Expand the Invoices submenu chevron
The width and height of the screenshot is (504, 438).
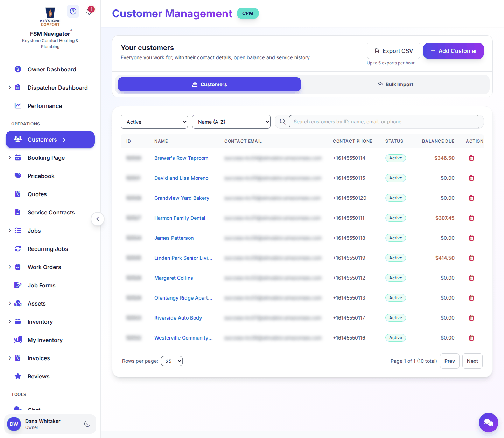pos(10,358)
